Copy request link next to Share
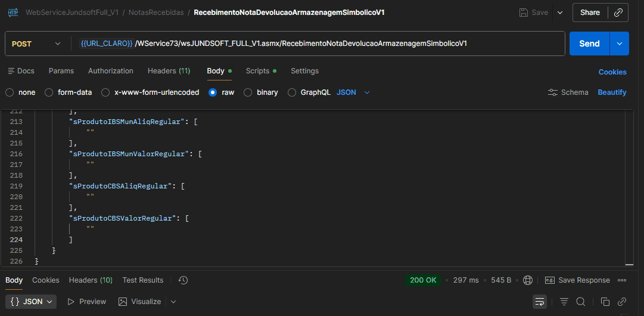Image resolution: width=644 pixels, height=316 pixels. tap(618, 13)
